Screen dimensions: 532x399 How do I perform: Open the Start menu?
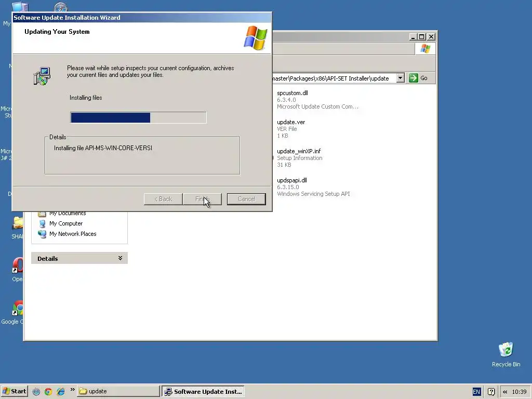click(14, 391)
